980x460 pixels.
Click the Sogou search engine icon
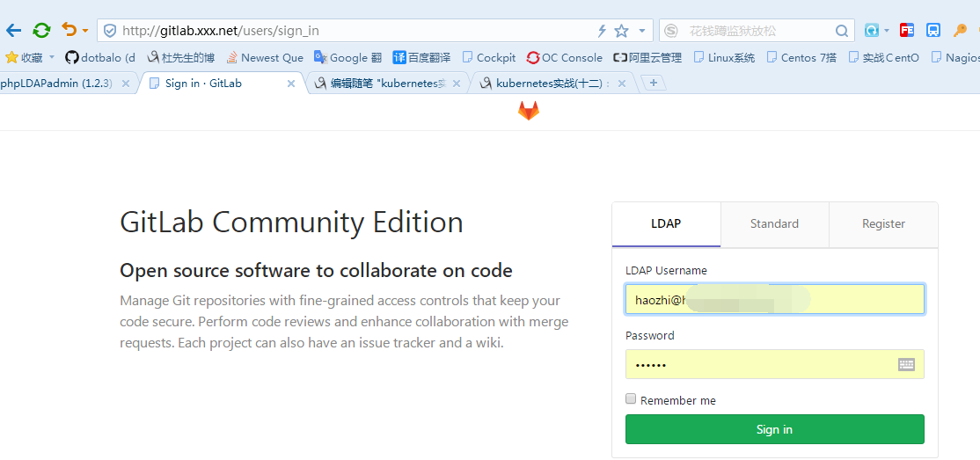(670, 31)
